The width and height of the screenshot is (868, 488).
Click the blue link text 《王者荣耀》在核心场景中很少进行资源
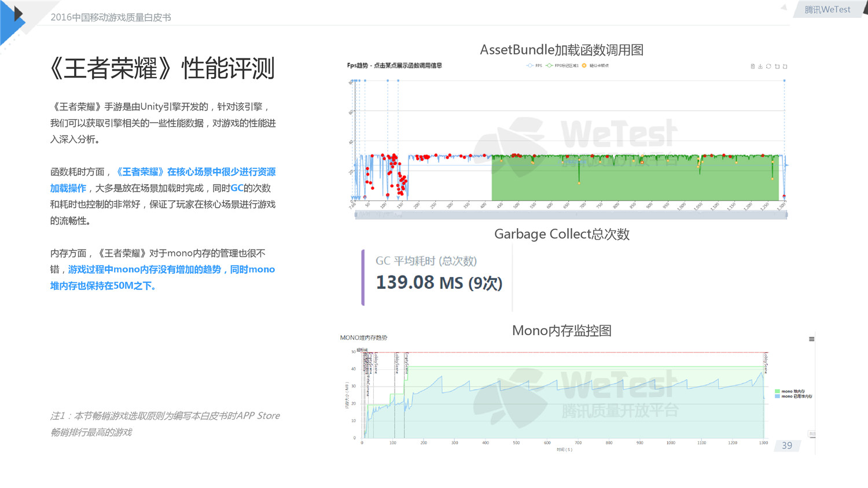pyautogui.click(x=196, y=172)
